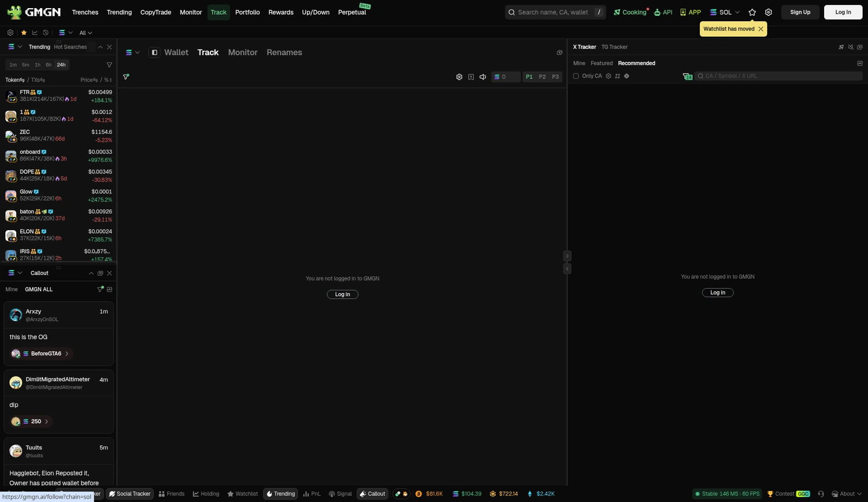Switch to Hot Searches tab
This screenshot has width=868, height=502.
tap(71, 47)
